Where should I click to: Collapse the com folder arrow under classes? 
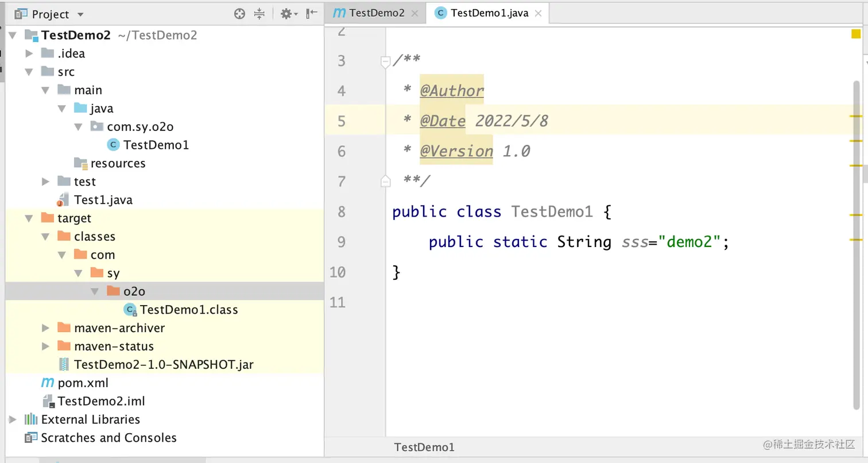[x=63, y=255]
